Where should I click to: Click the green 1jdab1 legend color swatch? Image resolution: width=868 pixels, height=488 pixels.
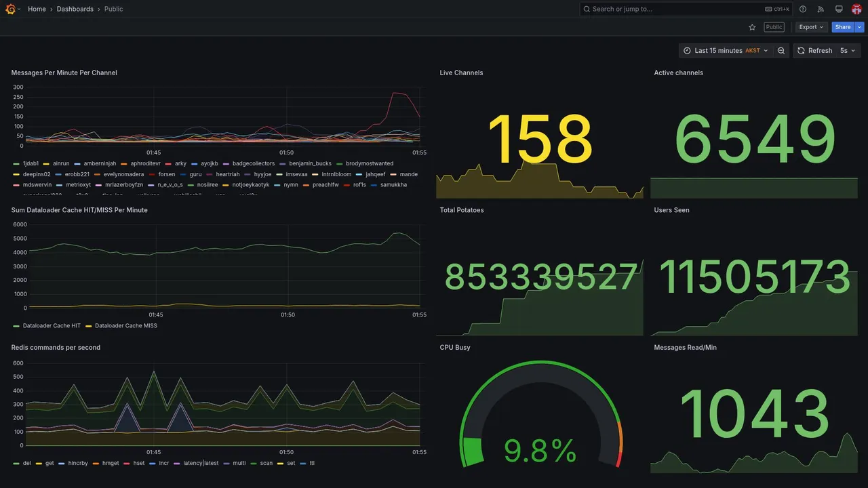coord(16,163)
